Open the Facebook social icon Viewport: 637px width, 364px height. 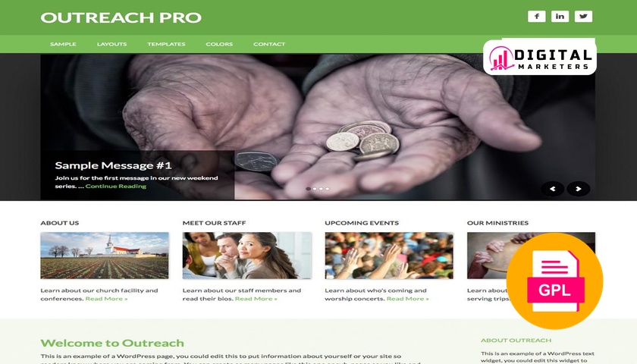(x=536, y=16)
